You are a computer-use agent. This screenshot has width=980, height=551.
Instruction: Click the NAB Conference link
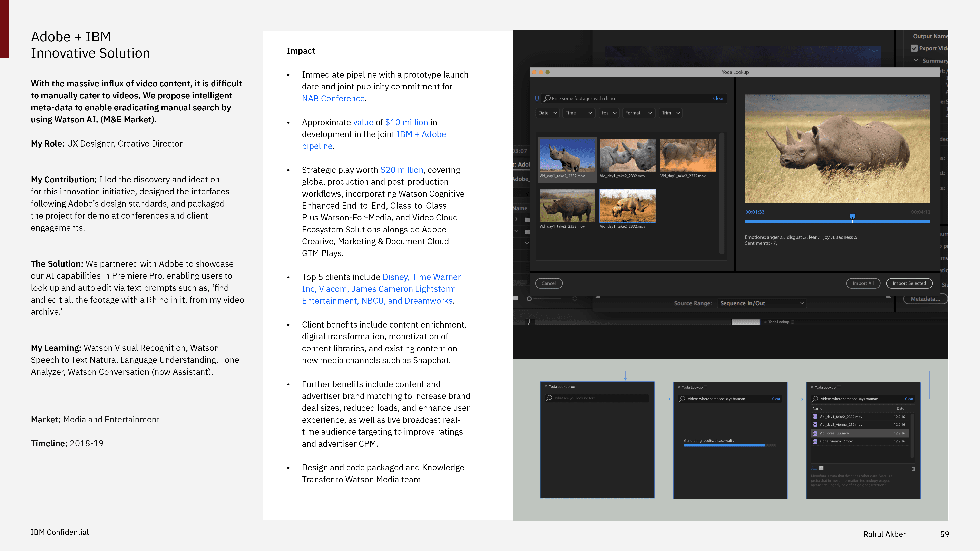pos(333,99)
